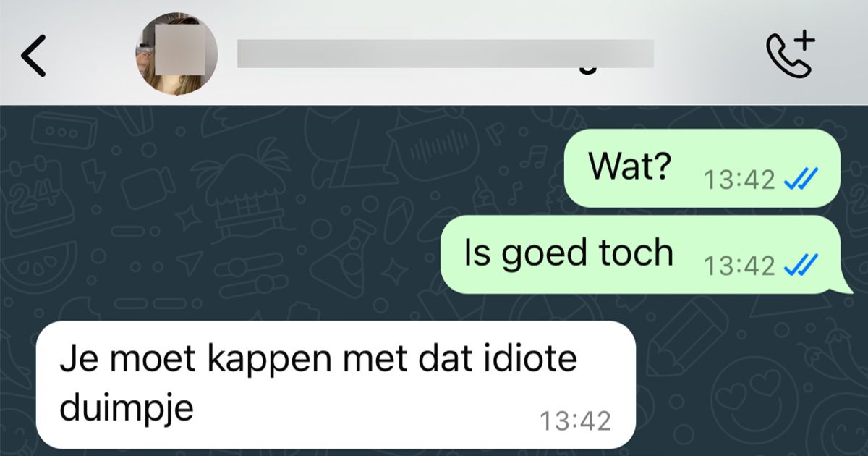The image size is (868, 456).
Task: Click the 13:42 timestamp on "Is goed toch"
Action: point(740,266)
